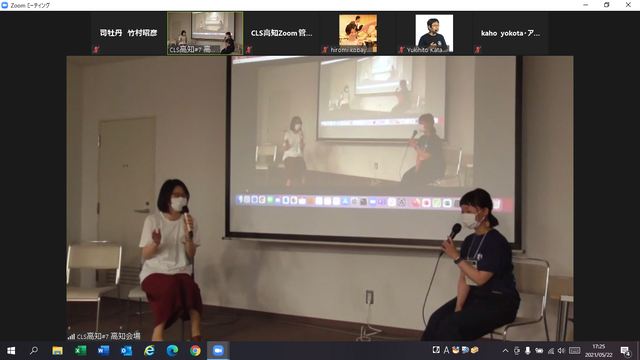The image size is (640, 360).
Task: Click the IME pad icon in taskbar
Action: (436, 350)
